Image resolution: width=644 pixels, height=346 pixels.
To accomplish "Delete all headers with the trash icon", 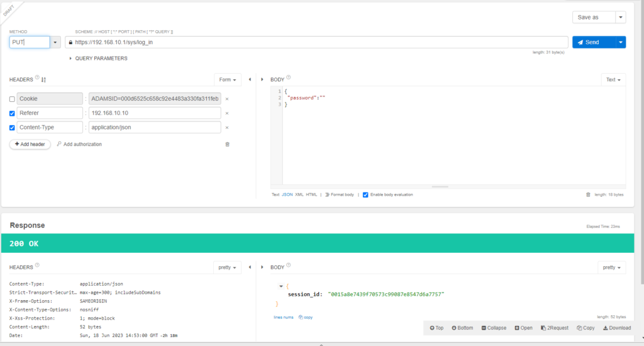I will pos(227,144).
